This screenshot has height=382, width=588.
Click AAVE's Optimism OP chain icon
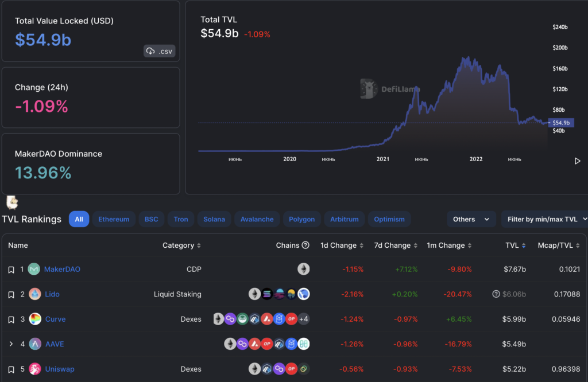tap(267, 344)
